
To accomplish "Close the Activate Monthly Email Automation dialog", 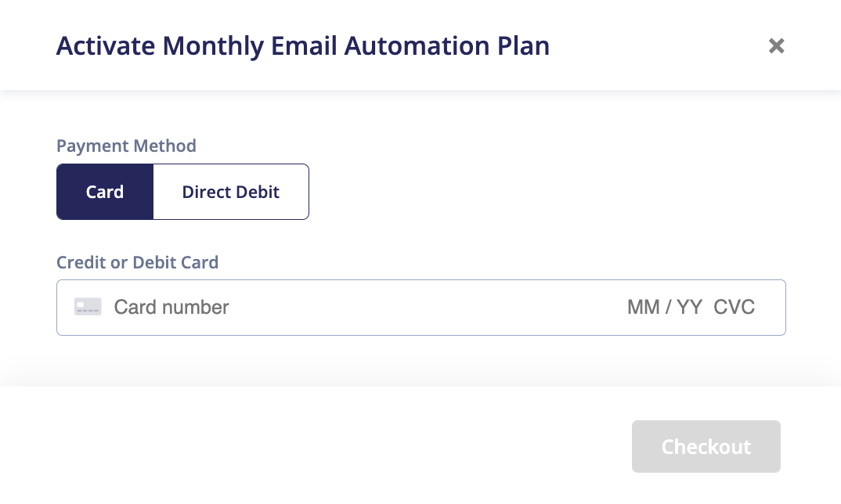I will (776, 45).
